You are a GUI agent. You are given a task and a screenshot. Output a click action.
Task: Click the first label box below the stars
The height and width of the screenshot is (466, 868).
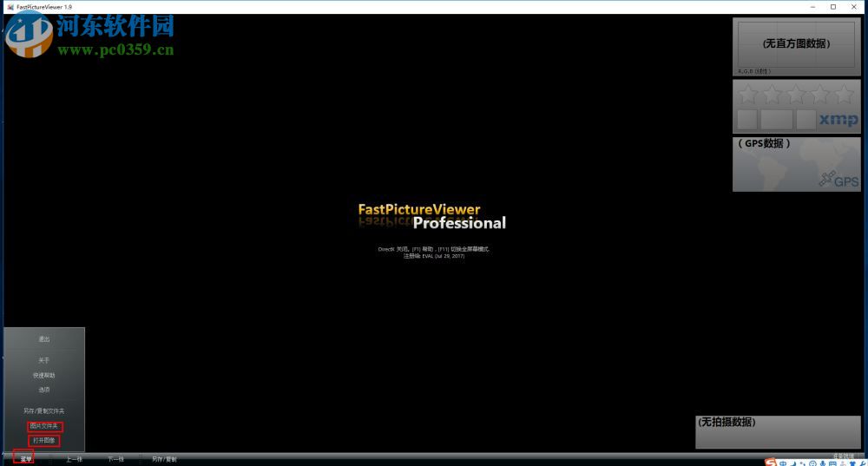pos(747,120)
